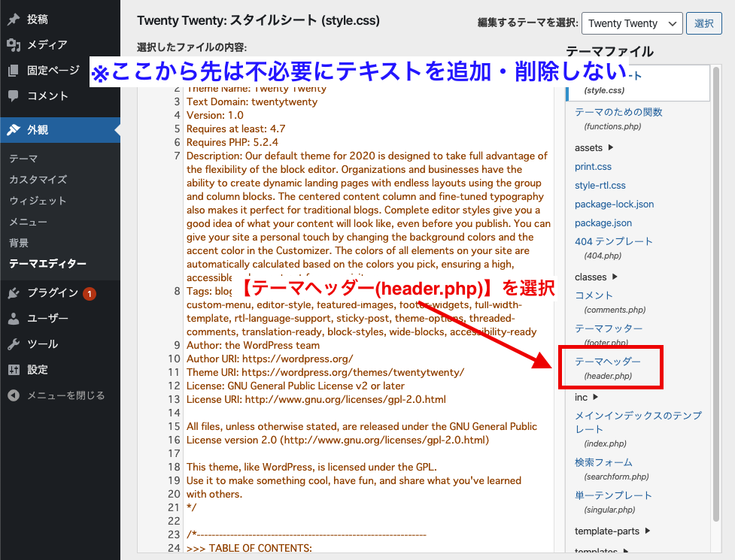Expand the template-parts folder

(612, 531)
